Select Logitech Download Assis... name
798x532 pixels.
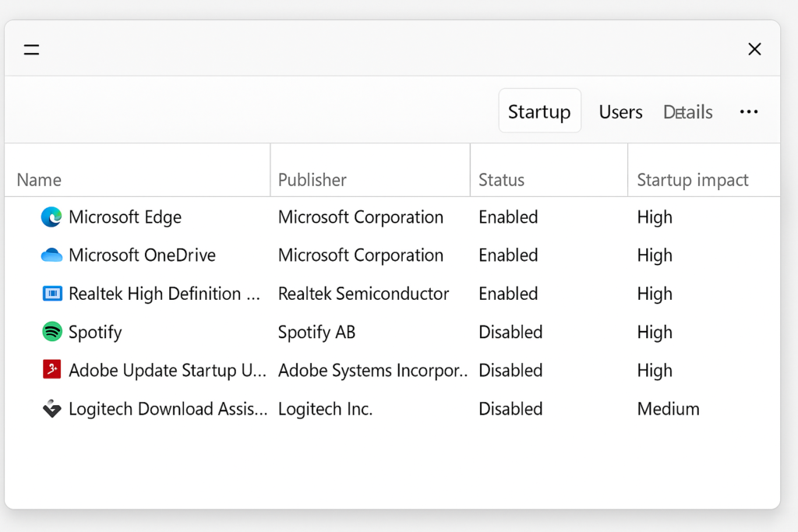coord(168,408)
